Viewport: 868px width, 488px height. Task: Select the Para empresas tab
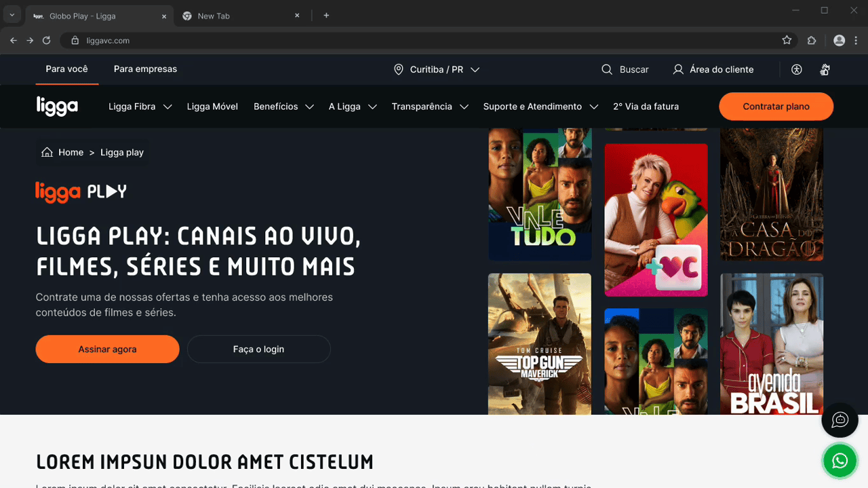[145, 69]
